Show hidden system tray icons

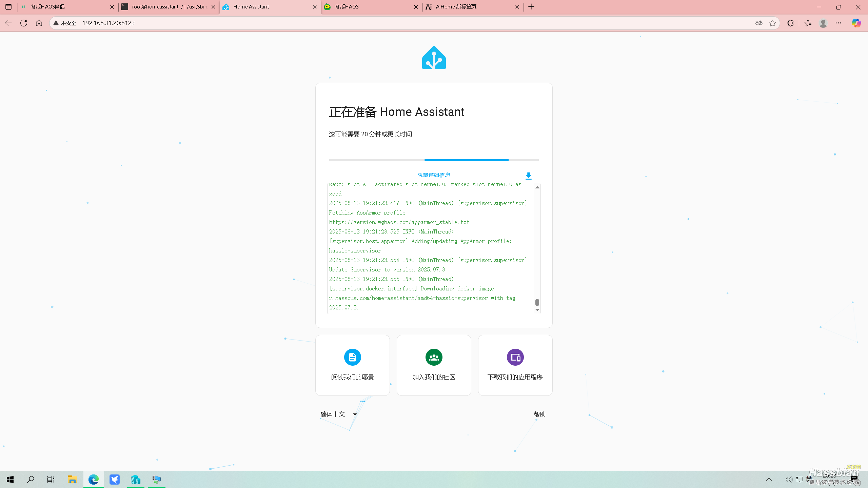769,480
